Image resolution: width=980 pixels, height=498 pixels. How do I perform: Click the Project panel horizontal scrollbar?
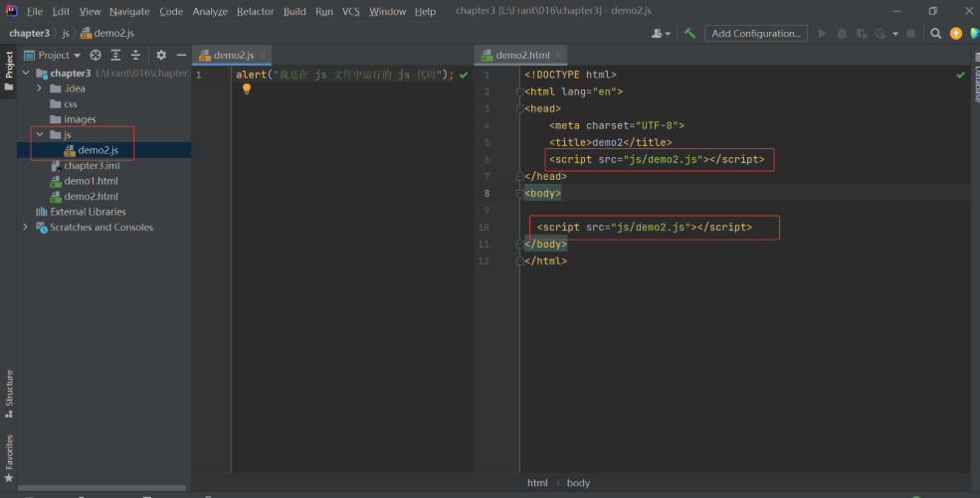(101, 488)
